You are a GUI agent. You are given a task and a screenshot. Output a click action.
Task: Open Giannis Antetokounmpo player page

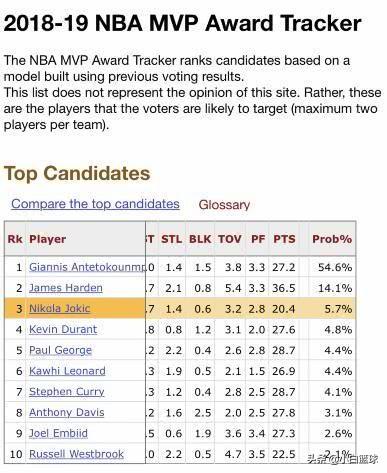(x=87, y=267)
